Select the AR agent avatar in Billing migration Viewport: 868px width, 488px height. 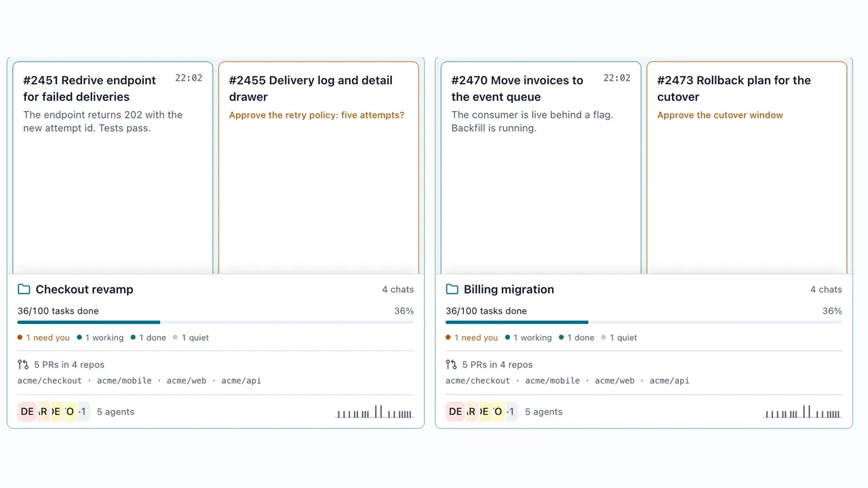[x=471, y=411]
